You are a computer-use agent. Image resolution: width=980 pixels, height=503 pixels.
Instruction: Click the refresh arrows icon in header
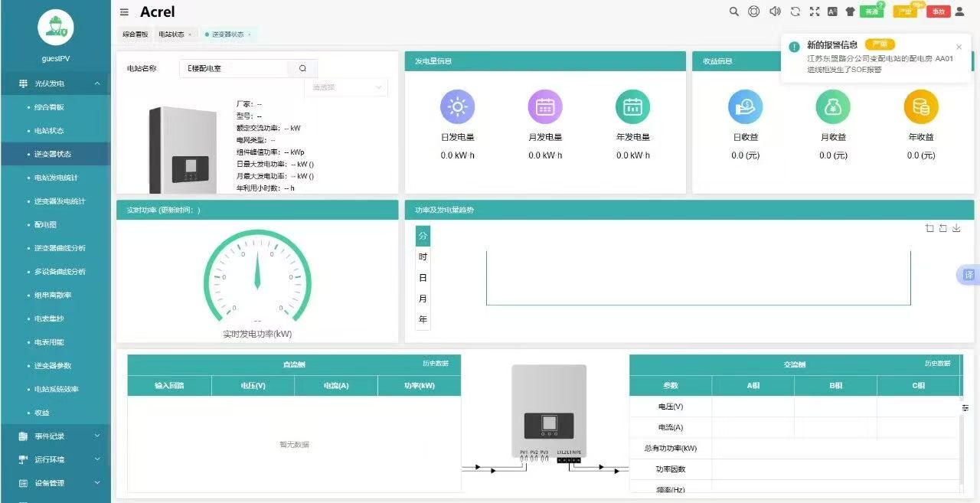[795, 11]
